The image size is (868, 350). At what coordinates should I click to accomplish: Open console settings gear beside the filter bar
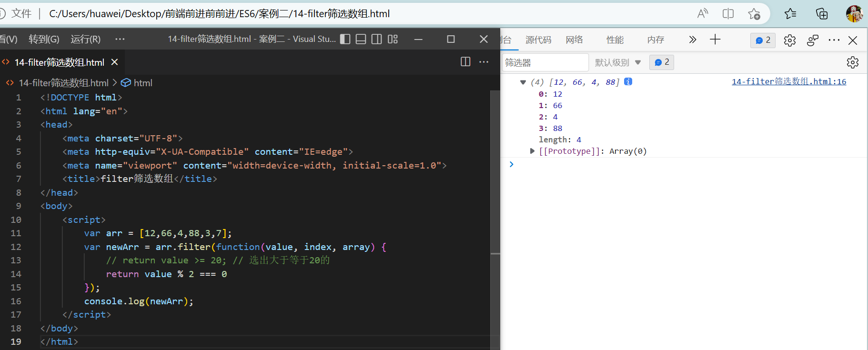point(852,62)
